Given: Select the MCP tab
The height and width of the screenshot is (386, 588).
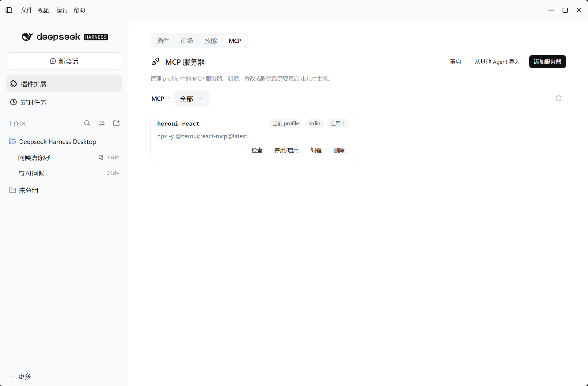Looking at the screenshot, I should tap(235, 41).
